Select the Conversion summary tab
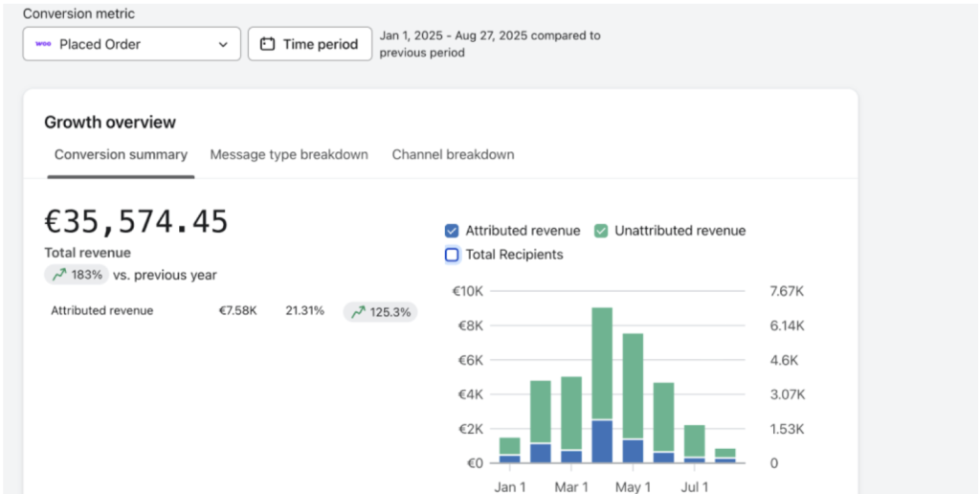The image size is (980, 494). tap(121, 155)
